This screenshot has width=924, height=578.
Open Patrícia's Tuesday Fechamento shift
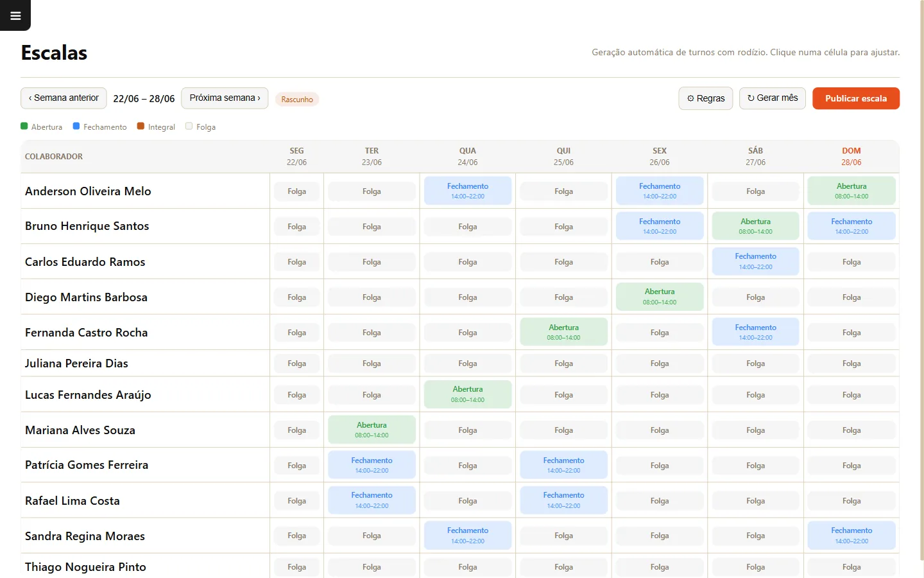pyautogui.click(x=372, y=465)
